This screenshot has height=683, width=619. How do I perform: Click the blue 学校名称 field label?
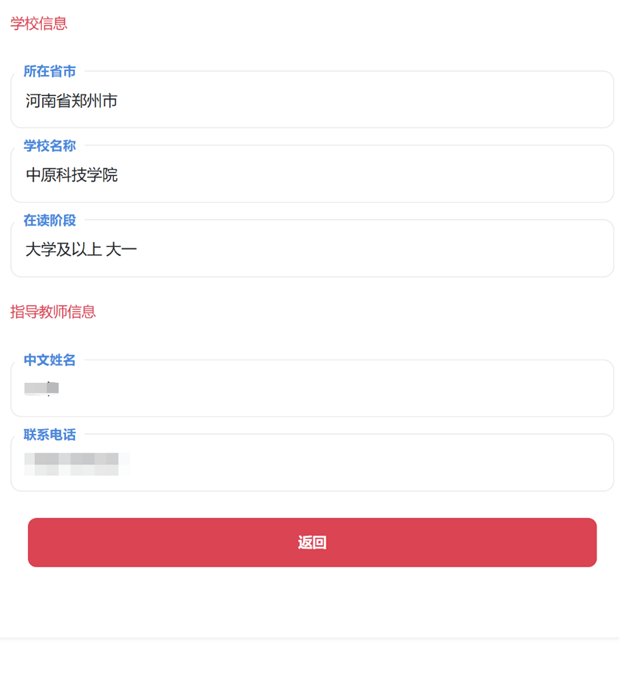(x=50, y=145)
